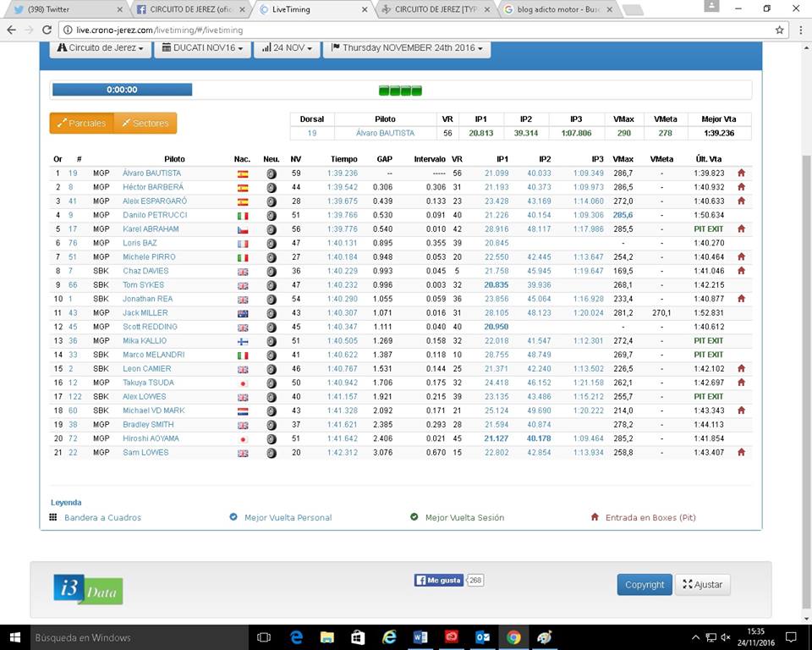Open Chrome's three-dot menu
The image size is (812, 650).
click(x=799, y=30)
